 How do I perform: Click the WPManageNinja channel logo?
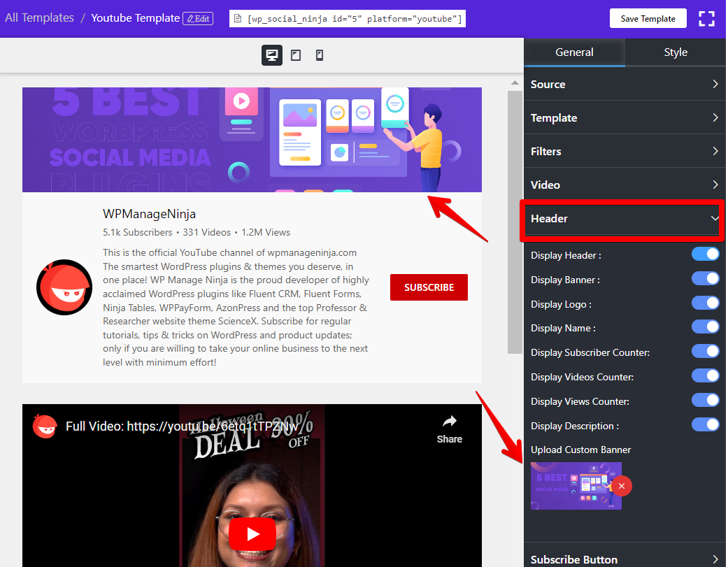[64, 287]
